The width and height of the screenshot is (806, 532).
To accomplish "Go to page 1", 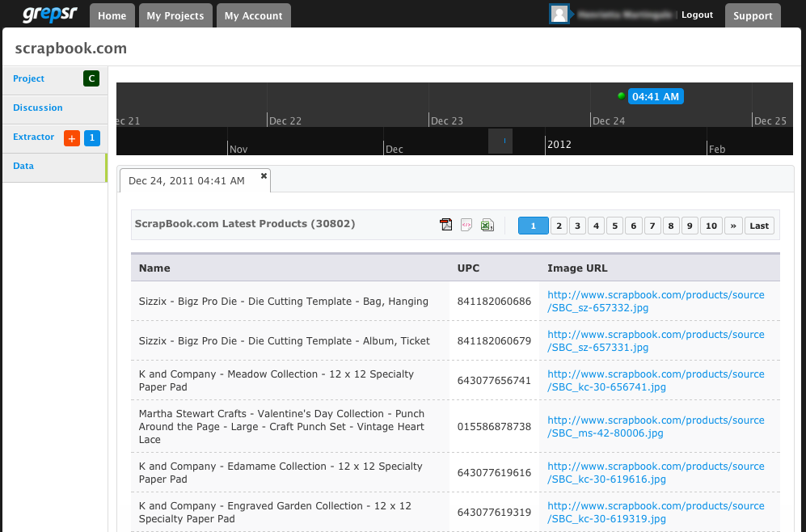I will pyautogui.click(x=533, y=226).
